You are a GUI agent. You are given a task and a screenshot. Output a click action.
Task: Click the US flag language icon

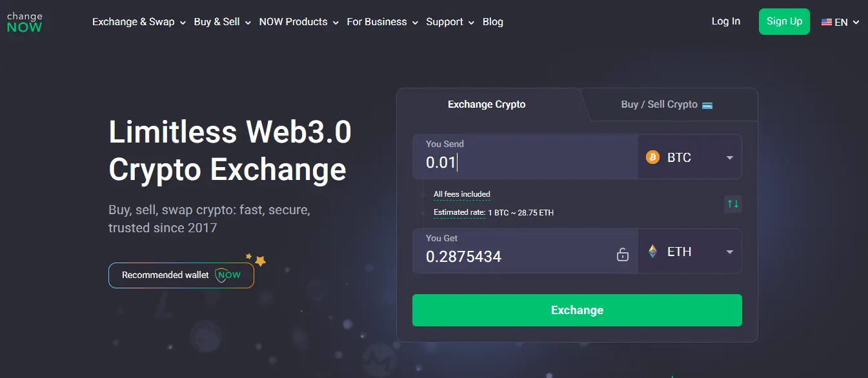point(826,21)
